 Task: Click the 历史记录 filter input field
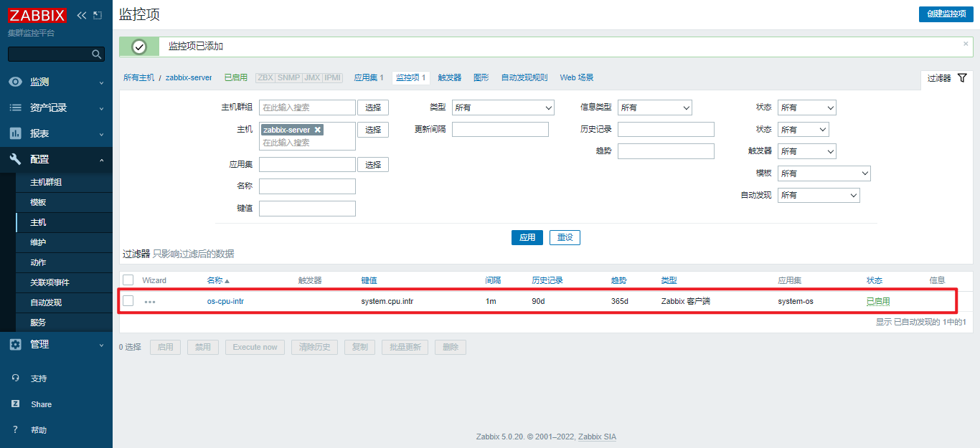click(666, 130)
